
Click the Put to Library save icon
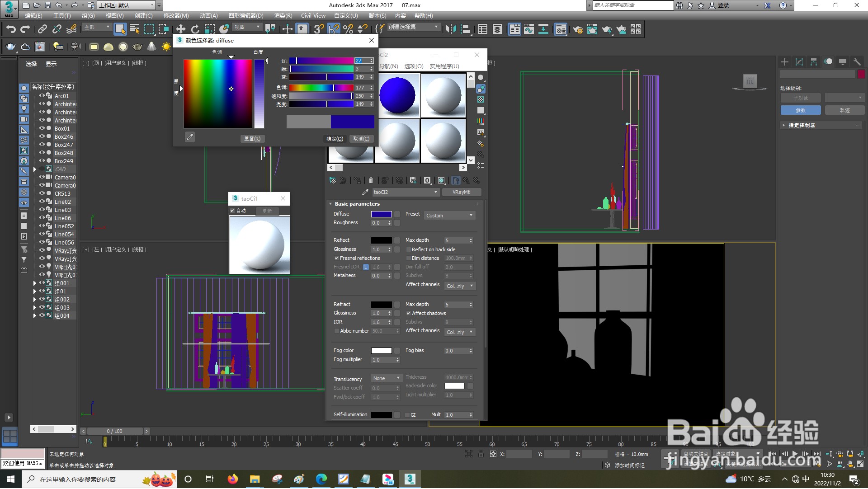point(413,180)
